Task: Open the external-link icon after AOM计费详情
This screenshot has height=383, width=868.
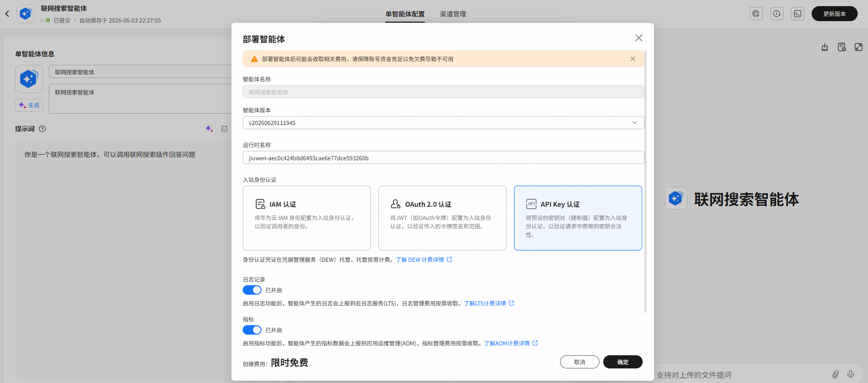Action: 535,343
